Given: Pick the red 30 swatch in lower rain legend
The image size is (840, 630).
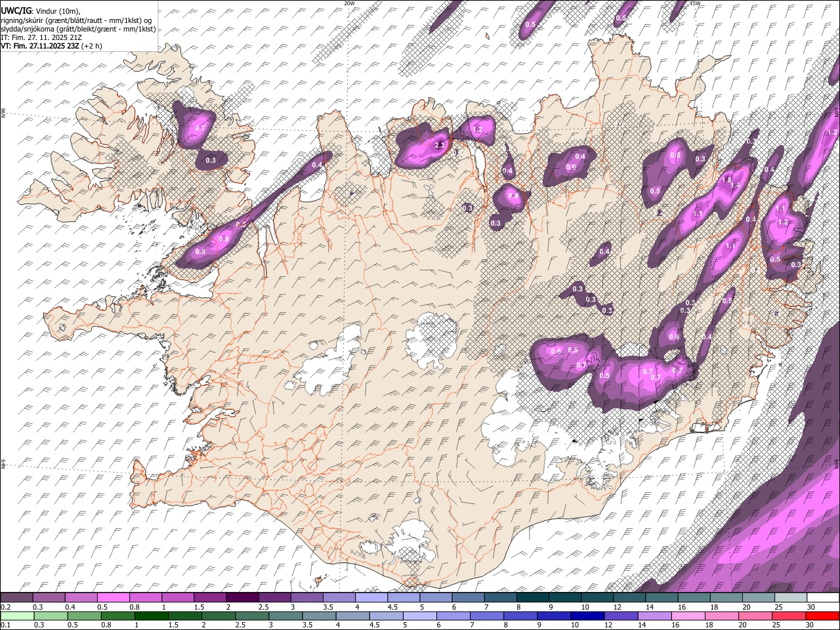Looking at the screenshot, I should (822, 616).
